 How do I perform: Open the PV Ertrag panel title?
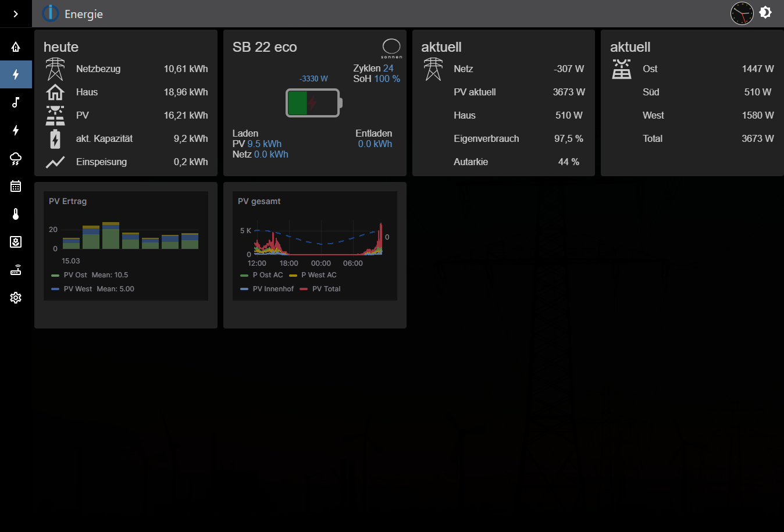(x=67, y=201)
